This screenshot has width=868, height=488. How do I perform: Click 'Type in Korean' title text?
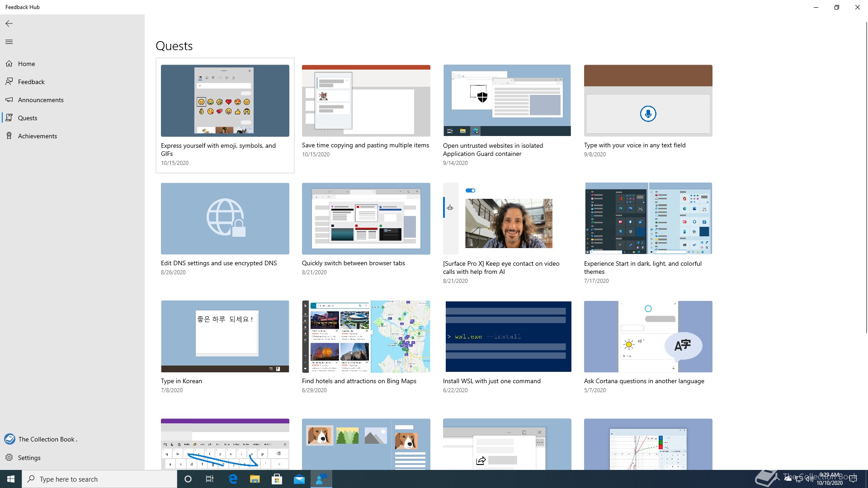181,381
